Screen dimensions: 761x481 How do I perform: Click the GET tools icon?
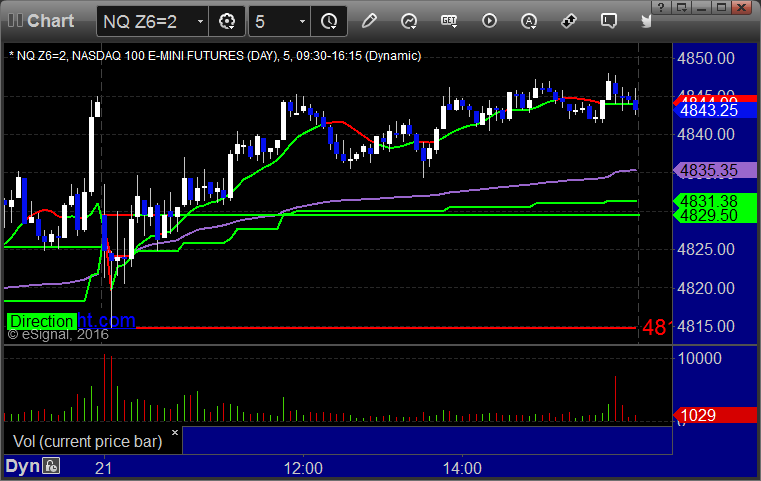449,21
